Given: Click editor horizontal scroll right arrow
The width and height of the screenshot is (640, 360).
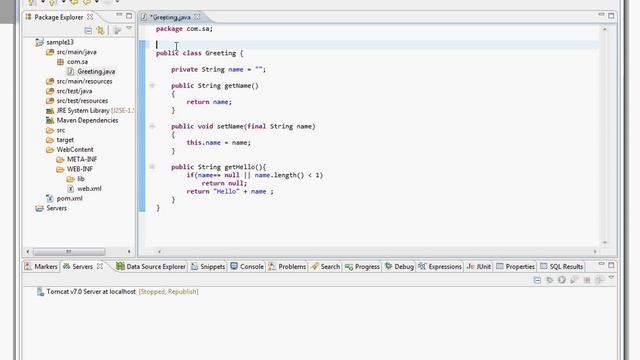Looking at the screenshot, I should (x=595, y=251).
